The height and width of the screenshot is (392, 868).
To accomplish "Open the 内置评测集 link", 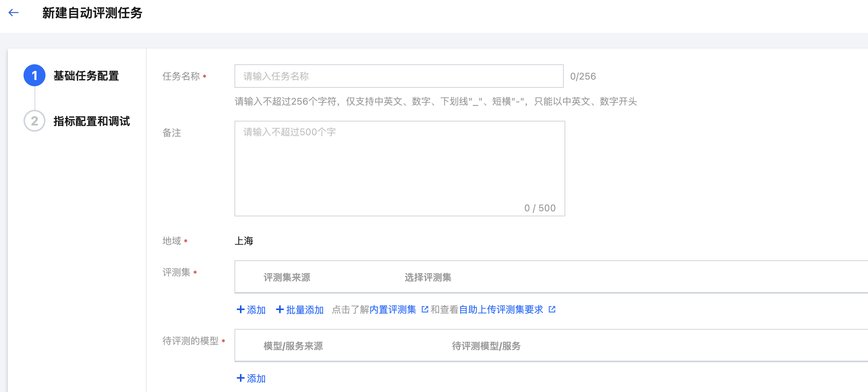I will coord(392,310).
